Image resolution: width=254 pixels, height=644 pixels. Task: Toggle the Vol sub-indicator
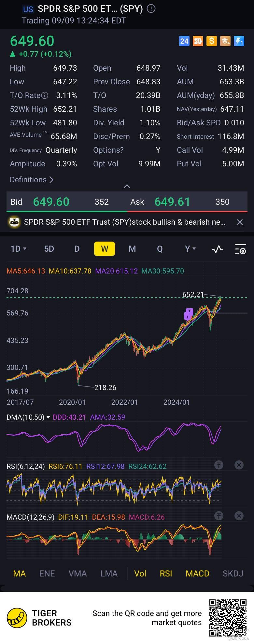[x=140, y=573]
